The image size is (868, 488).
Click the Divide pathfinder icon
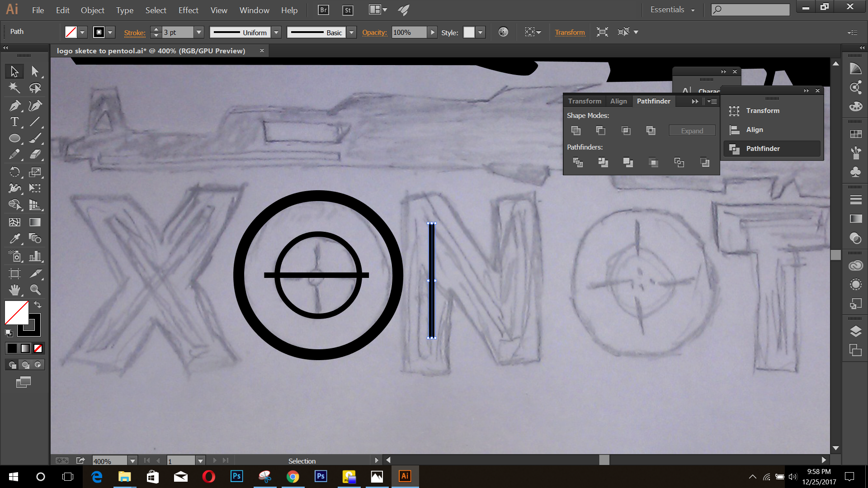[578, 162]
